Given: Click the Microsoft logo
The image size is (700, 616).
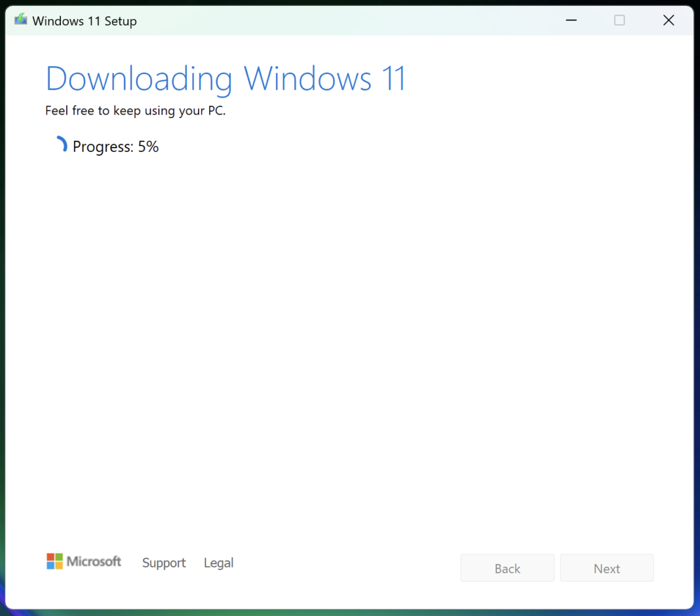Looking at the screenshot, I should [x=84, y=561].
